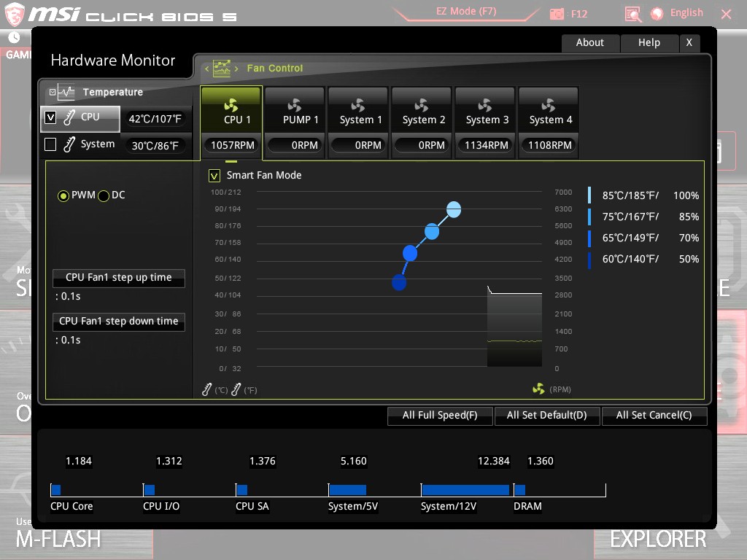The height and width of the screenshot is (560, 747).
Task: Click the Fan Control graph icon
Action: click(222, 69)
